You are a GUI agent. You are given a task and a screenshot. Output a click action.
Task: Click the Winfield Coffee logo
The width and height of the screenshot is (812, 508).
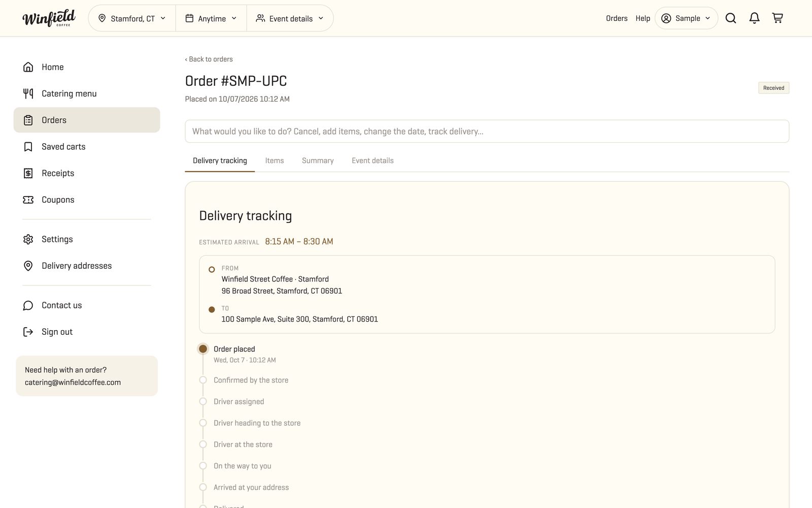pyautogui.click(x=49, y=18)
